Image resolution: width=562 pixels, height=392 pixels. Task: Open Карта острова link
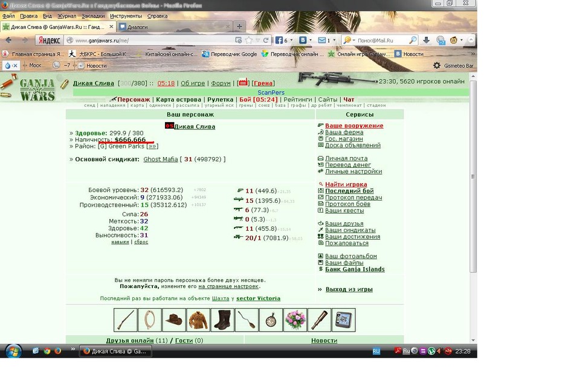pos(178,99)
